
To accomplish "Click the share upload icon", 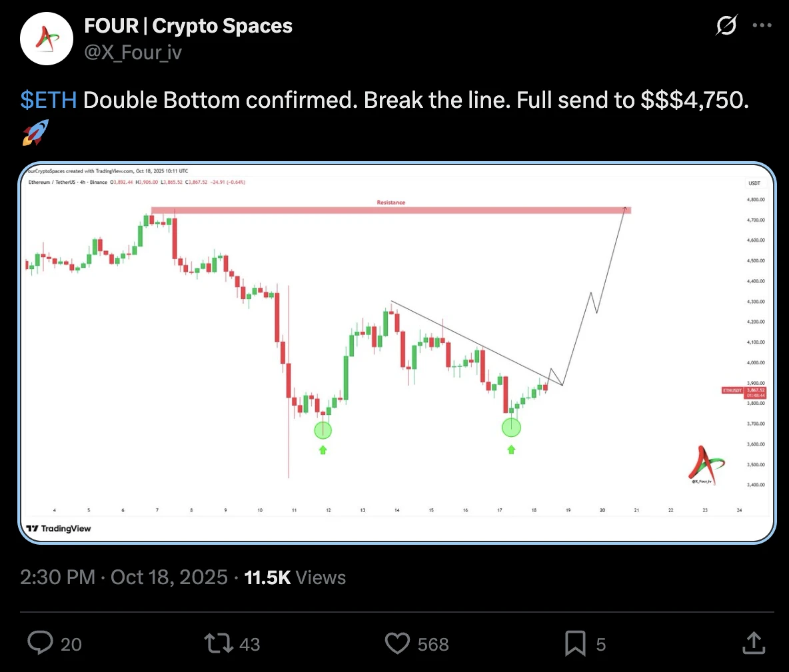I will click(754, 643).
